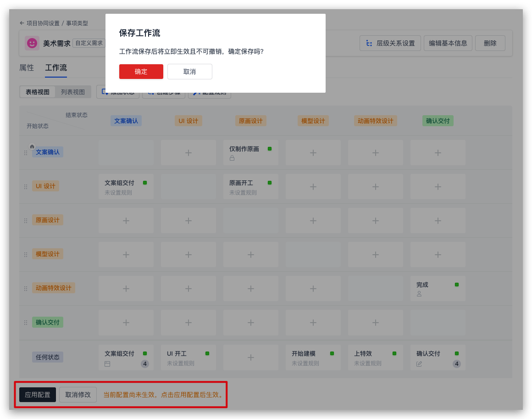Viewport: 532px width, 419px height.
Task: Select the 动画特效设计 column header tag
Action: pyautogui.click(x=376, y=121)
